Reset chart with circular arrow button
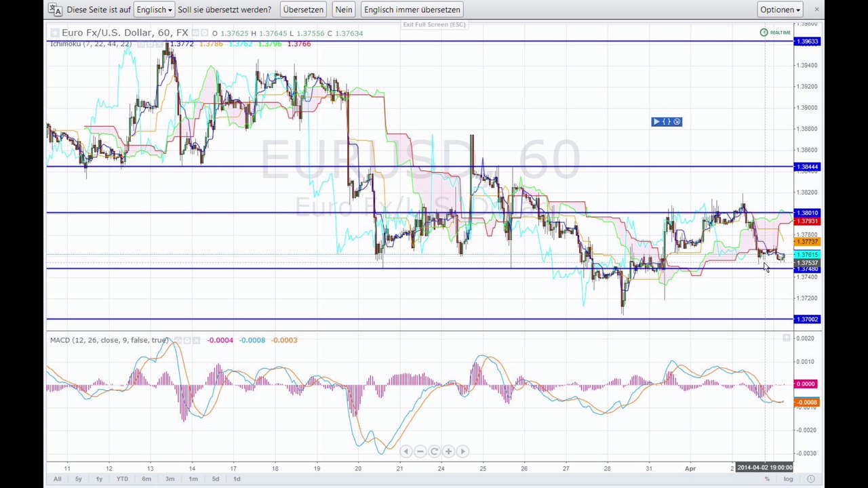The width and height of the screenshot is (868, 488). point(434,451)
